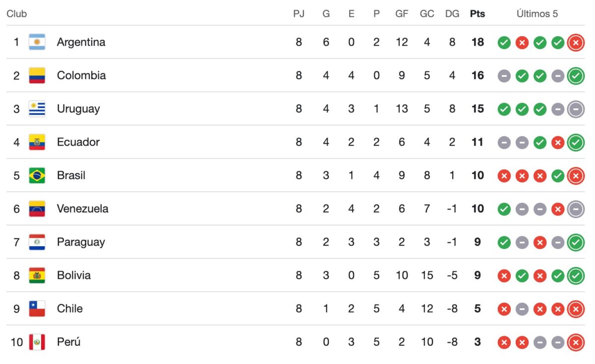Screen dimensions: 595x364
Task: Click the Perú flag icon
Action: click(x=37, y=342)
